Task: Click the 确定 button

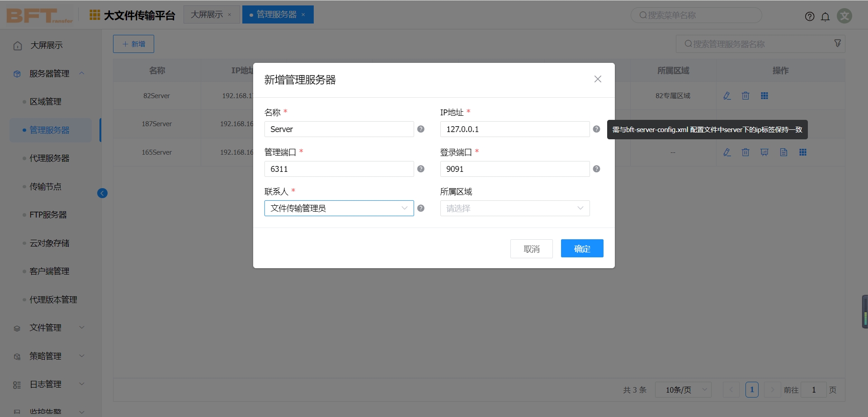Action: (x=582, y=249)
